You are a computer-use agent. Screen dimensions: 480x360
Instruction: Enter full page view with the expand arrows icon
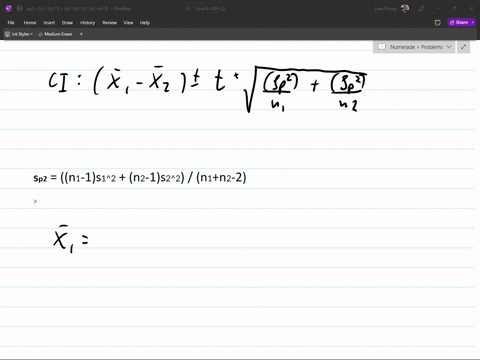(x=463, y=47)
